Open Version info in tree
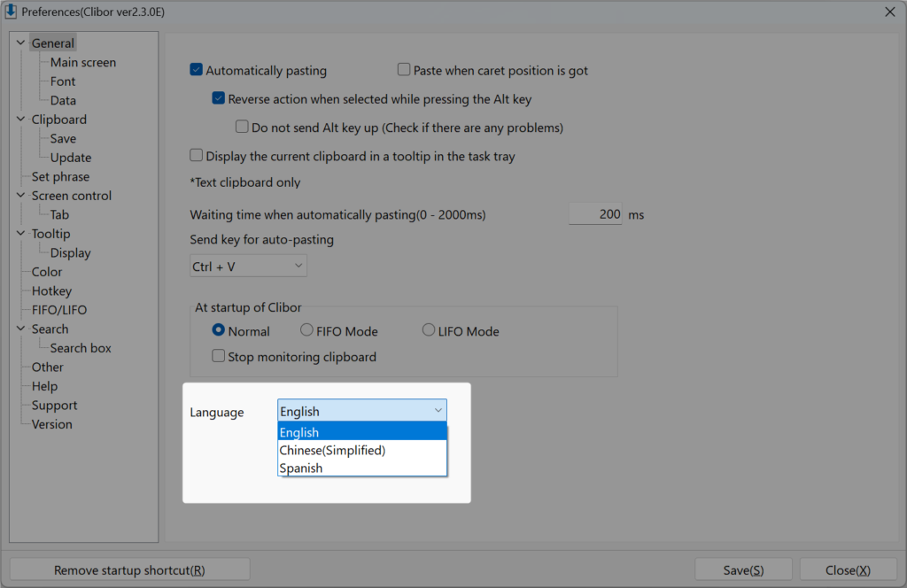 pyautogui.click(x=52, y=424)
